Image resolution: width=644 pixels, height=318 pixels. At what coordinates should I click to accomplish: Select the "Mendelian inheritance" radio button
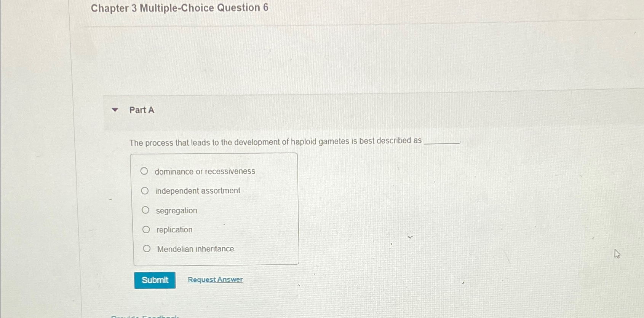pyautogui.click(x=147, y=248)
